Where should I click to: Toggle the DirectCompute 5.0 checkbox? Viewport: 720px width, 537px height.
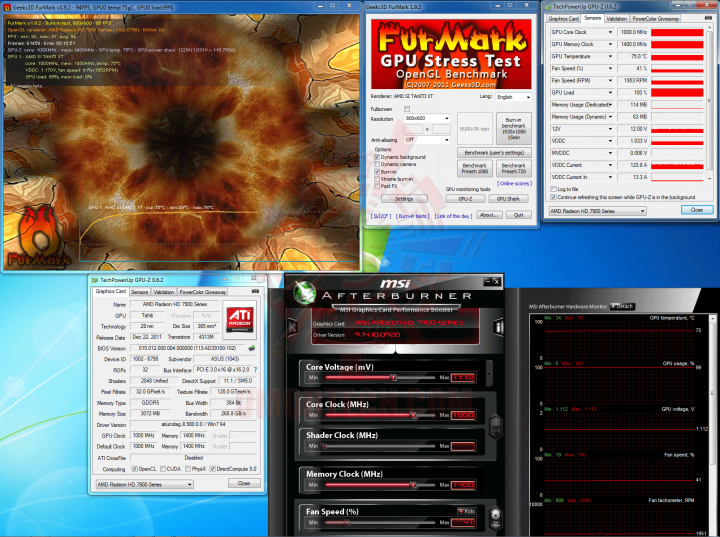(x=213, y=469)
